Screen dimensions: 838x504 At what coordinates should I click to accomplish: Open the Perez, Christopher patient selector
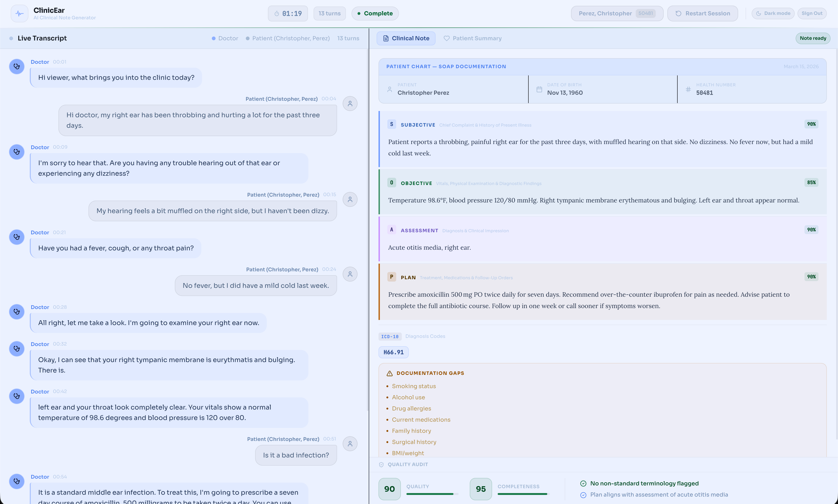[617, 13]
